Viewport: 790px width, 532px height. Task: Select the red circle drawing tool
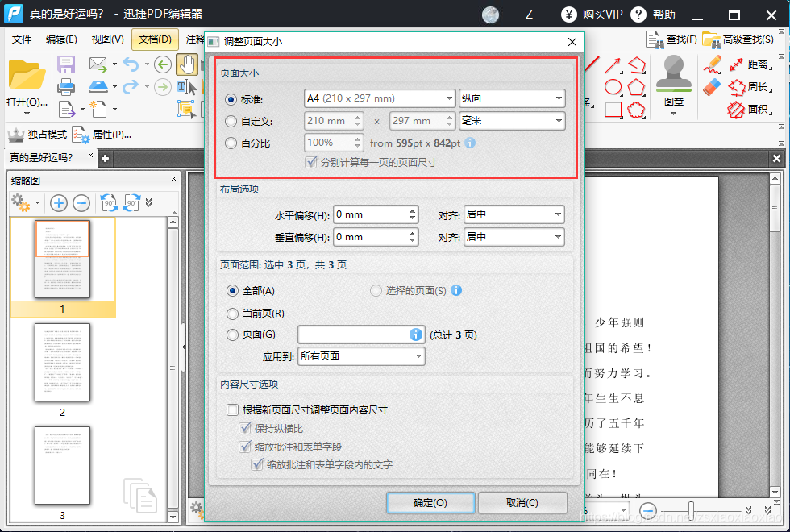(613, 87)
